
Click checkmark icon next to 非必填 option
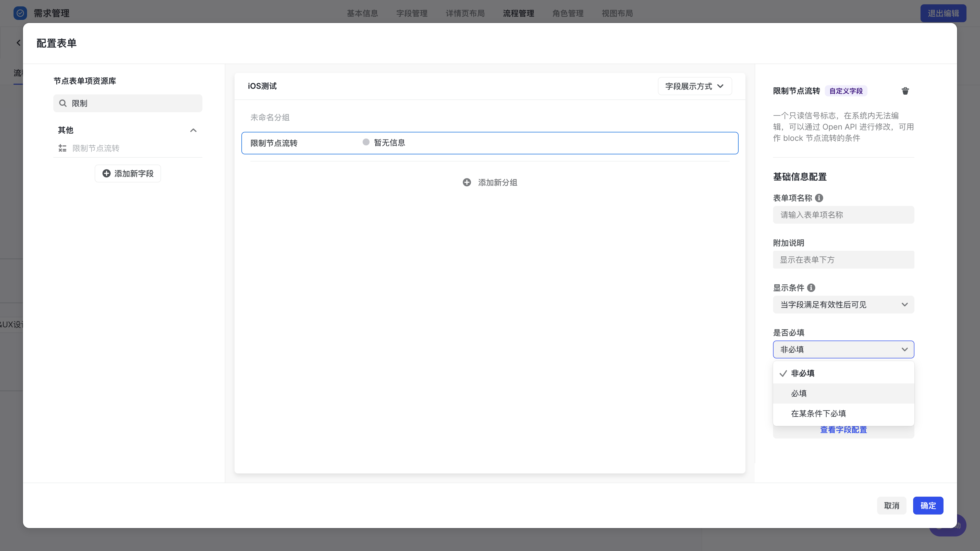[783, 373]
